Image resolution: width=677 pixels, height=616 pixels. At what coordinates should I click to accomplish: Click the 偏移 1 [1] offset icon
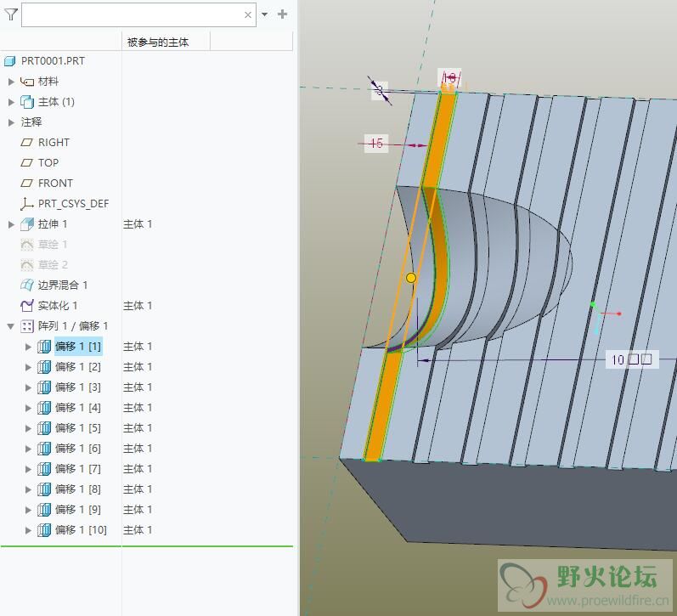[x=44, y=347]
